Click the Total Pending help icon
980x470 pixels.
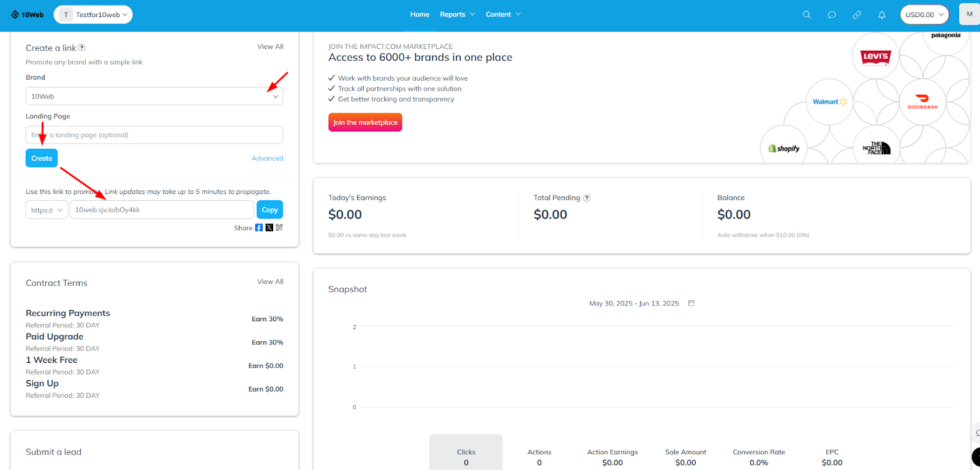tap(587, 198)
